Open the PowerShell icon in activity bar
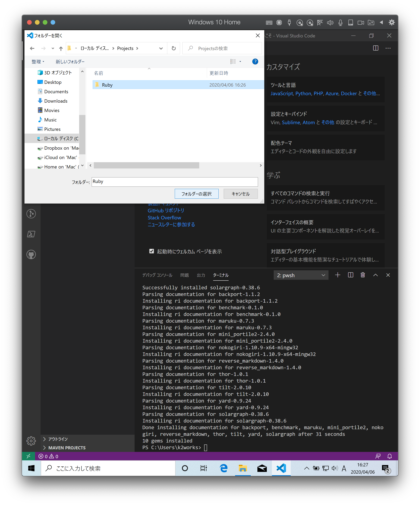Viewport: 420px width, 505px height. tap(31, 234)
